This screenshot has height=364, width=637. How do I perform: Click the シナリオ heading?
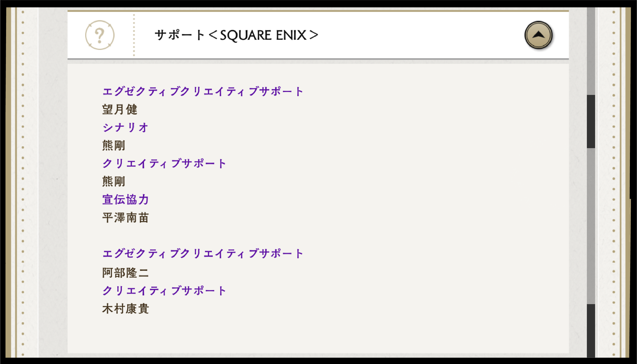pyautogui.click(x=125, y=128)
